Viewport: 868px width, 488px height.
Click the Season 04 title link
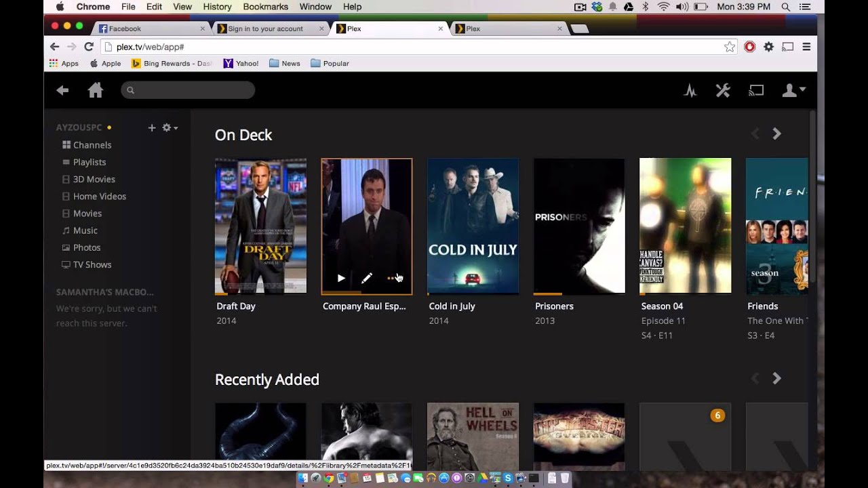point(662,306)
